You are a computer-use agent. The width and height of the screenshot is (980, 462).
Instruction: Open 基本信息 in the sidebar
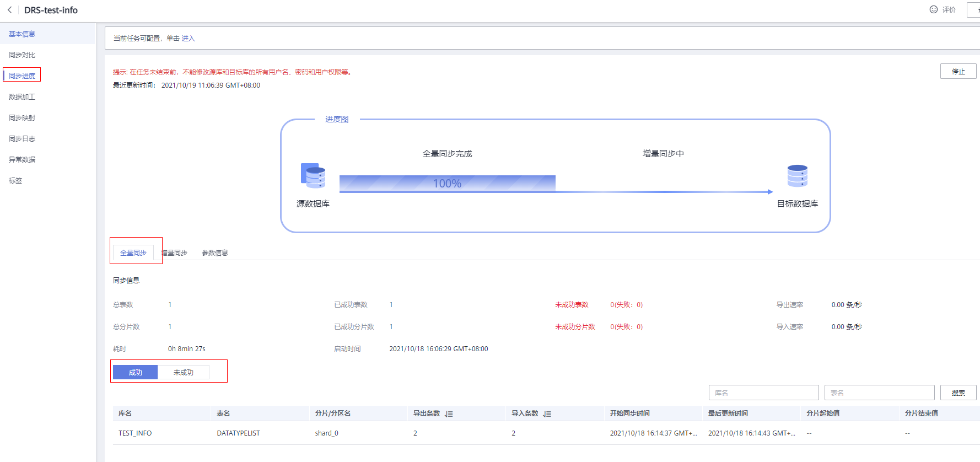22,34
